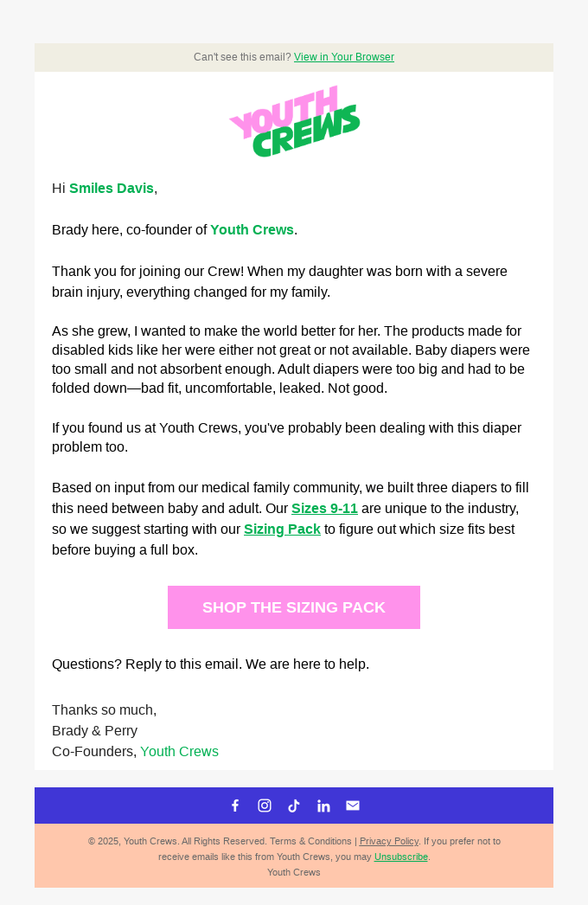
Task: Open the Facebook social icon
Action: 235,806
